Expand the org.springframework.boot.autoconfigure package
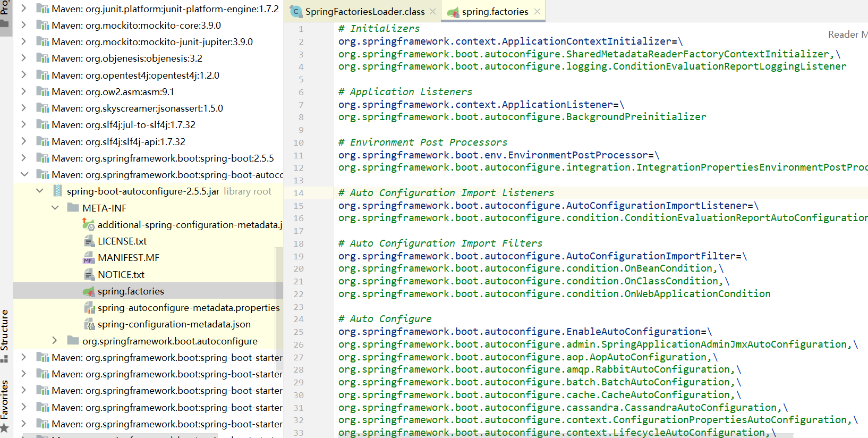868x438 pixels. pyautogui.click(x=55, y=341)
